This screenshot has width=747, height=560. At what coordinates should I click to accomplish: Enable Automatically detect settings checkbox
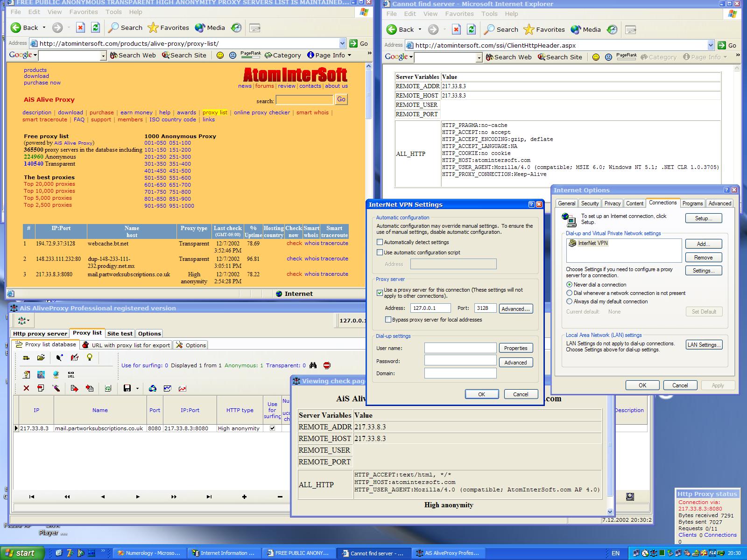click(x=380, y=242)
